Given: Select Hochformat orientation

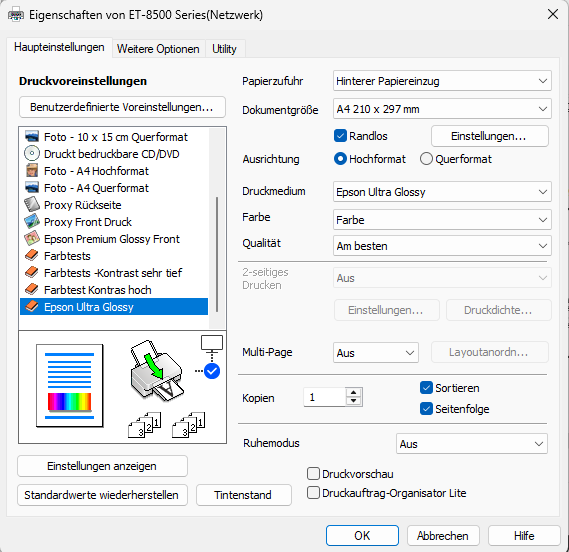Looking at the screenshot, I should point(340,159).
